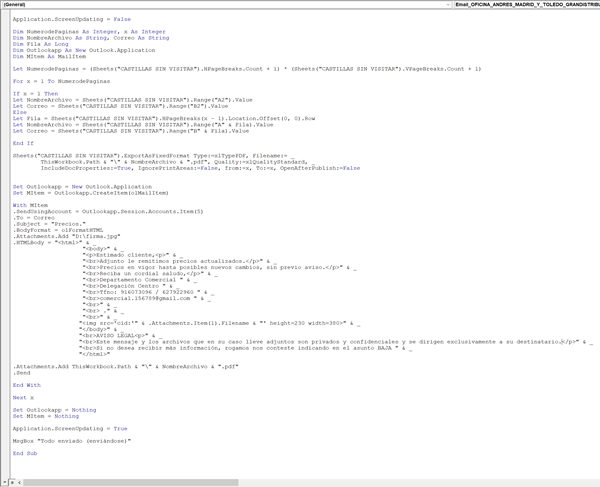
Task: Click the 'Let Fila =' HPageBreaks line
Action: coord(164,118)
